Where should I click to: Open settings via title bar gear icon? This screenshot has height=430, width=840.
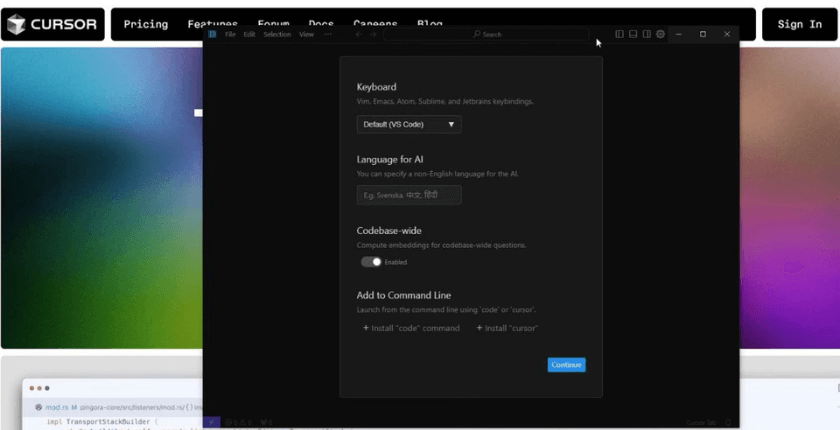tap(660, 34)
